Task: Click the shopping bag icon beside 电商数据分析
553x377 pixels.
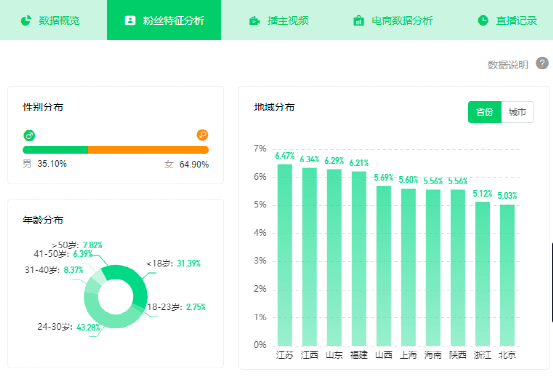Action: (x=358, y=20)
